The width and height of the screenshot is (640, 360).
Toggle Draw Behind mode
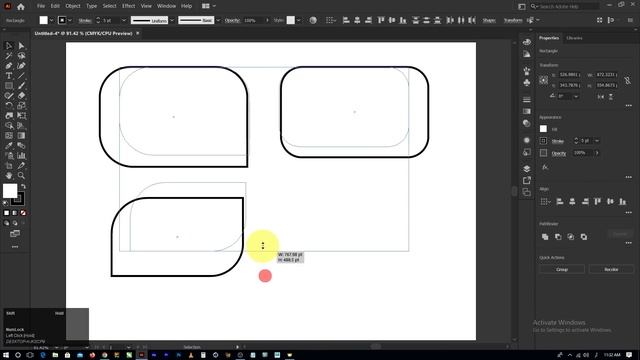[x=15, y=223]
